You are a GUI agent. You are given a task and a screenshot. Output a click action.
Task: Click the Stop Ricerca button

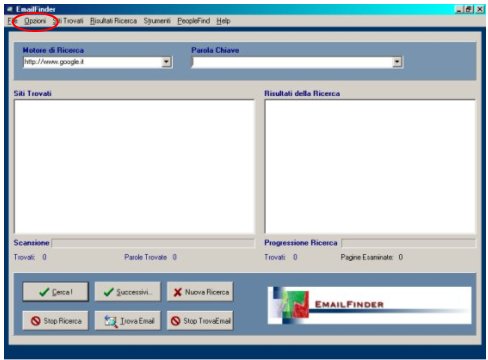[x=55, y=321]
